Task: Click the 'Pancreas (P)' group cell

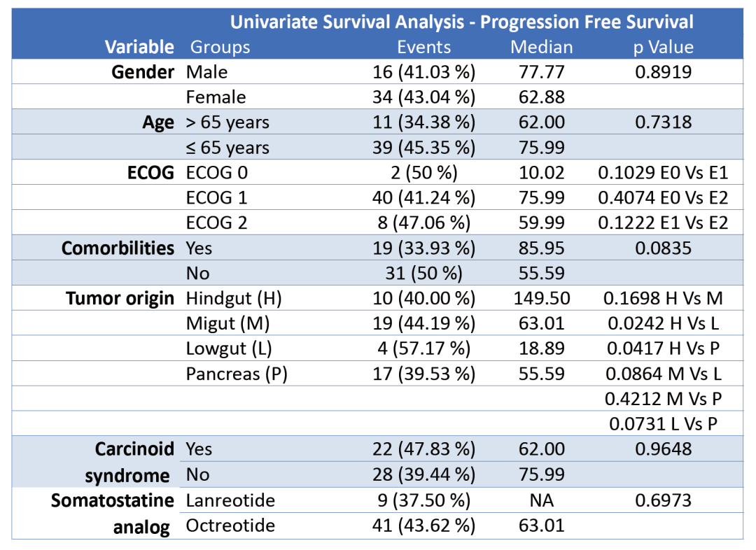Action: tap(237, 374)
